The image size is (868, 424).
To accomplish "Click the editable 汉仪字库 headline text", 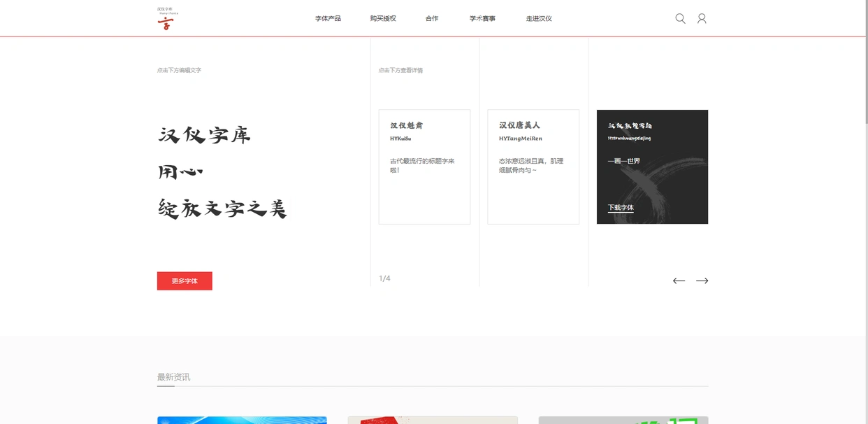I will [x=204, y=134].
